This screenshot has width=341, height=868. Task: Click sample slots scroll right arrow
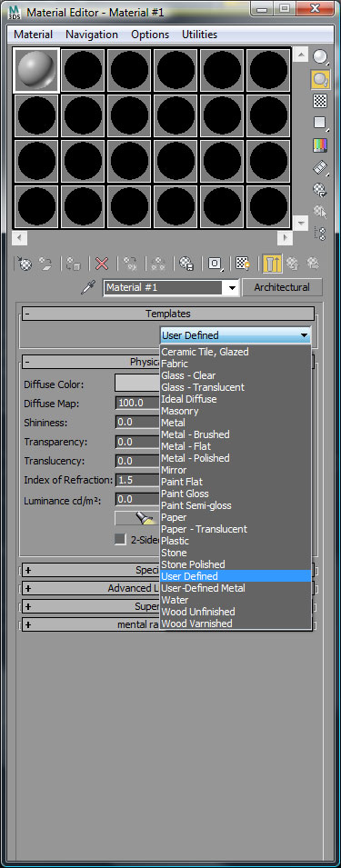click(x=285, y=238)
